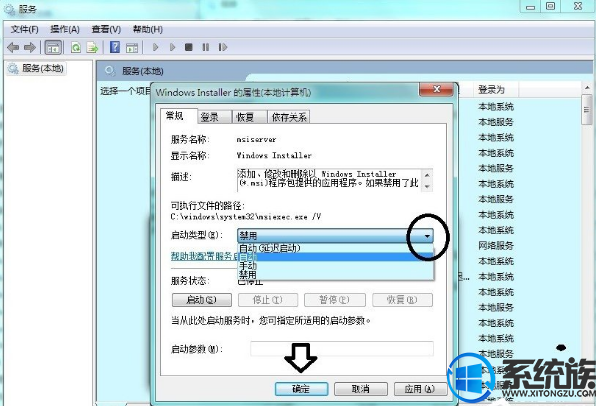Viewport: 596px width, 406px height.
Task: Maximize the 服务 window
Action: 551,6
